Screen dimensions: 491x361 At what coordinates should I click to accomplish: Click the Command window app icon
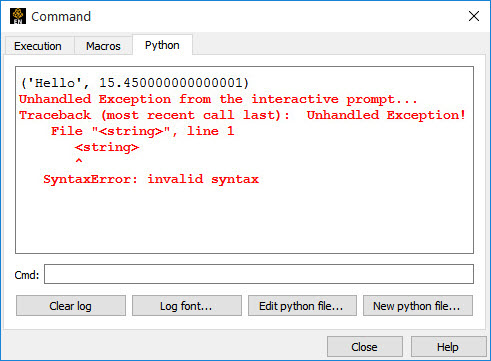[x=18, y=16]
